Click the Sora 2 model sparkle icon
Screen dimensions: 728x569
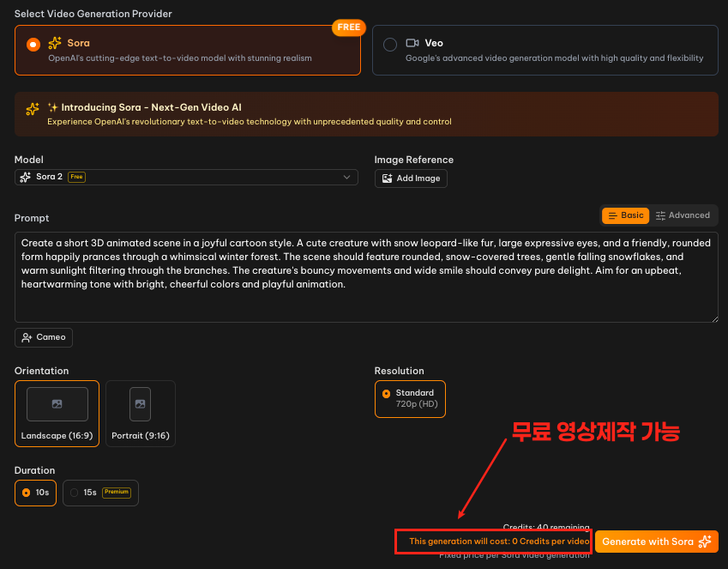26,177
